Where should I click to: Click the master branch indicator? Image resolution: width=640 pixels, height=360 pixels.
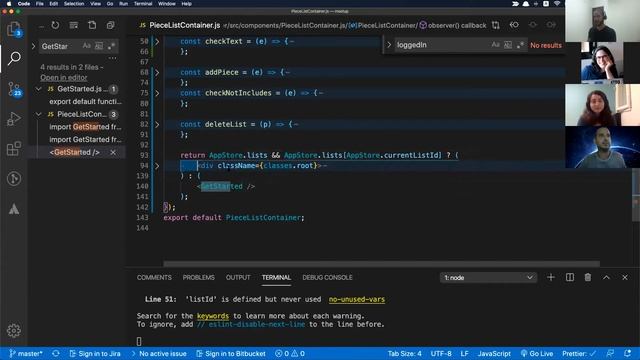coord(26,353)
